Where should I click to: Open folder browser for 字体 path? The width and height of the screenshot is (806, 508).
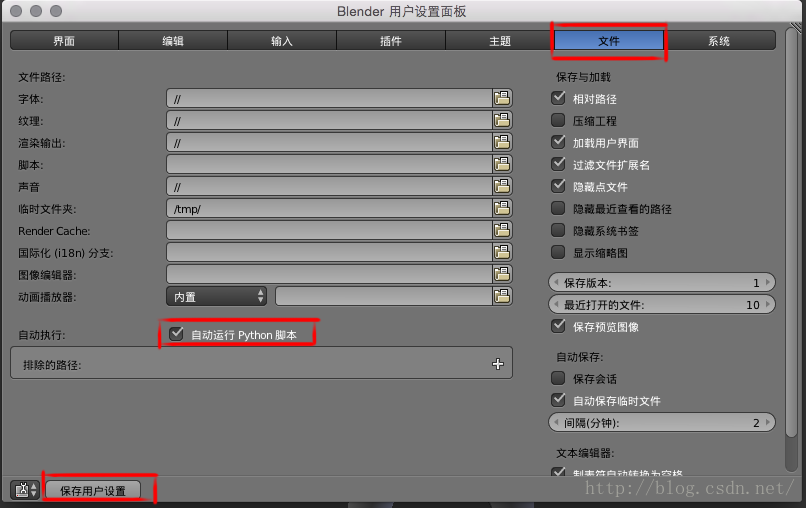pos(502,98)
